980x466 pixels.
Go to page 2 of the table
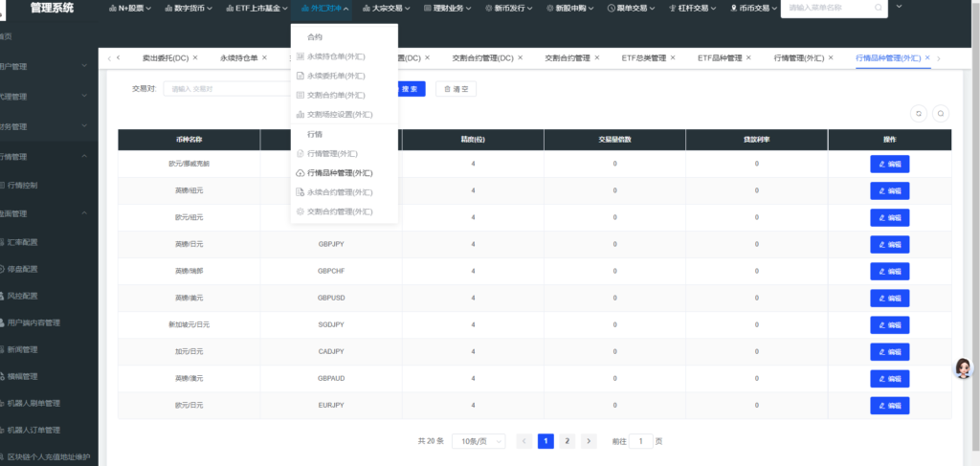(567, 441)
